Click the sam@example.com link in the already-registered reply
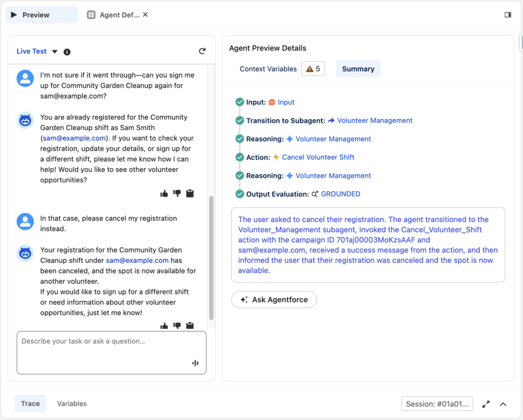The width and height of the screenshot is (523, 420). click(x=74, y=138)
